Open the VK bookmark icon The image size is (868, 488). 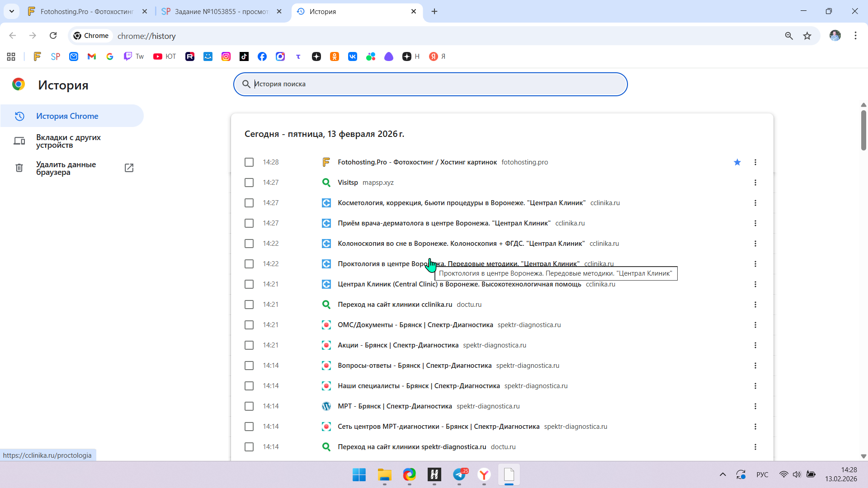click(353, 56)
